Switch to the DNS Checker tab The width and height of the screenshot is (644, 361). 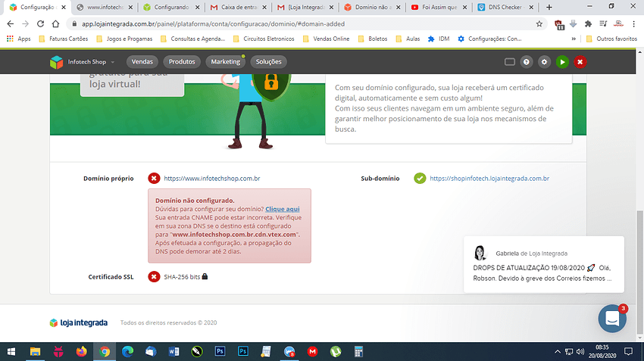(x=505, y=7)
